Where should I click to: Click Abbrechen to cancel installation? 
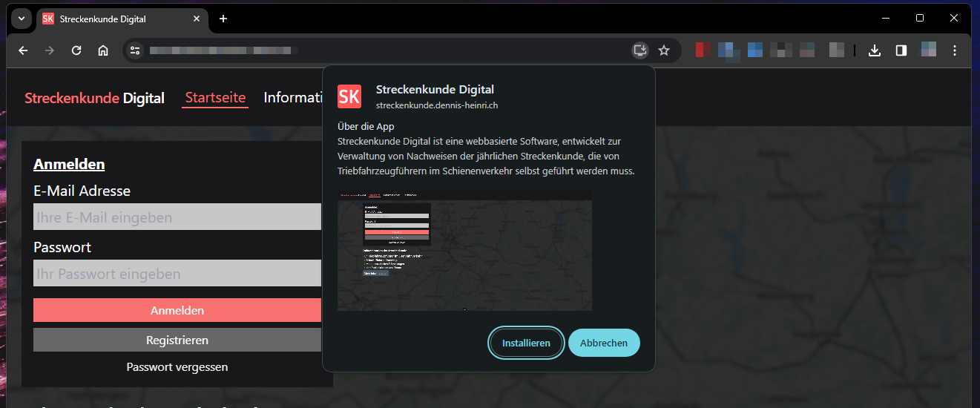603,343
